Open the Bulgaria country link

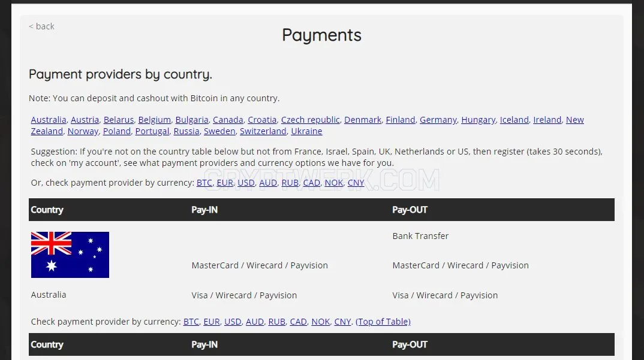(192, 120)
